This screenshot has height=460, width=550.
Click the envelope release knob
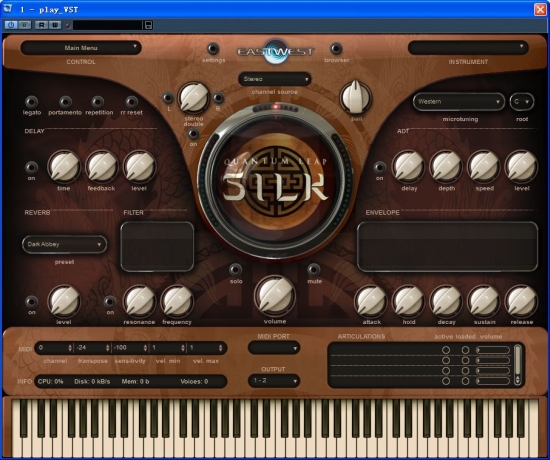522,301
